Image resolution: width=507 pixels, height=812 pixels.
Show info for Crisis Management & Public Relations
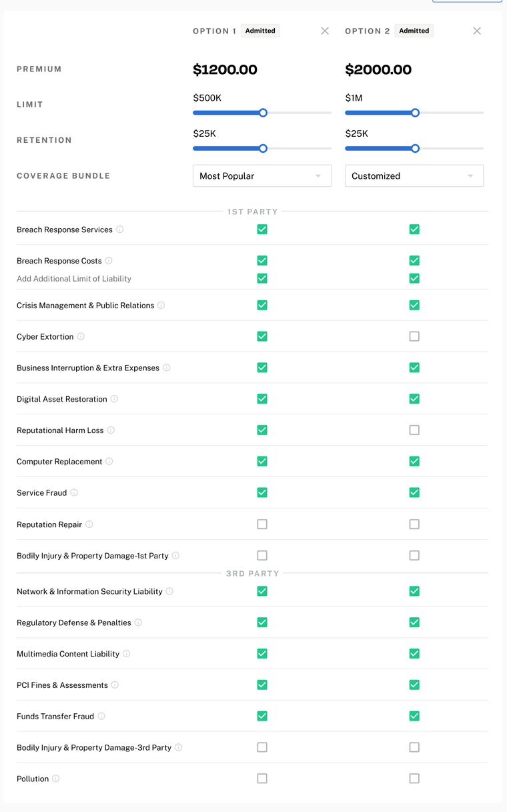pos(161,306)
